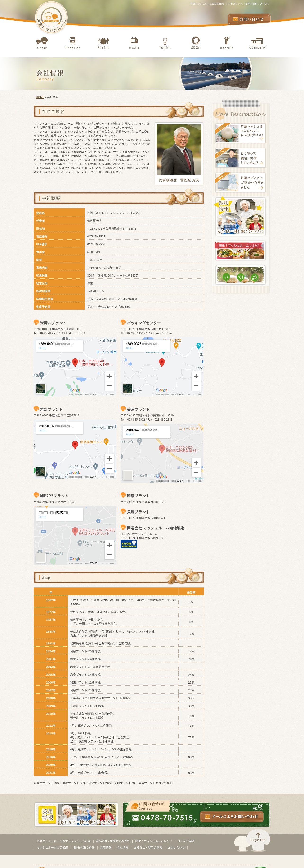Open footer link SDGsの取り組み
This screenshot has width=304, height=868.
(x=84, y=847)
